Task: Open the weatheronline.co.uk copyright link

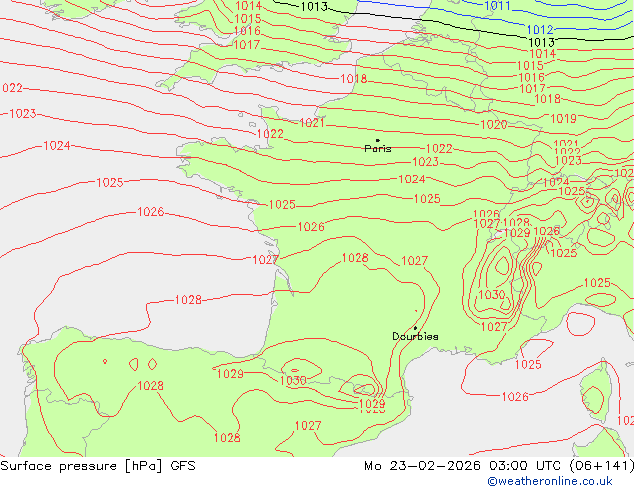Action: 549,481
